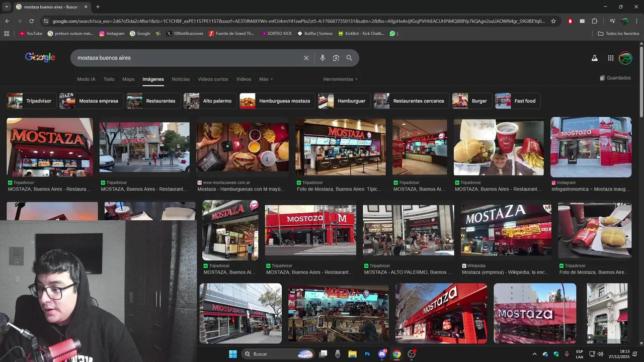Open Chrome's three-dot menu
Viewport: 644px width, 362px height.
(637, 21)
